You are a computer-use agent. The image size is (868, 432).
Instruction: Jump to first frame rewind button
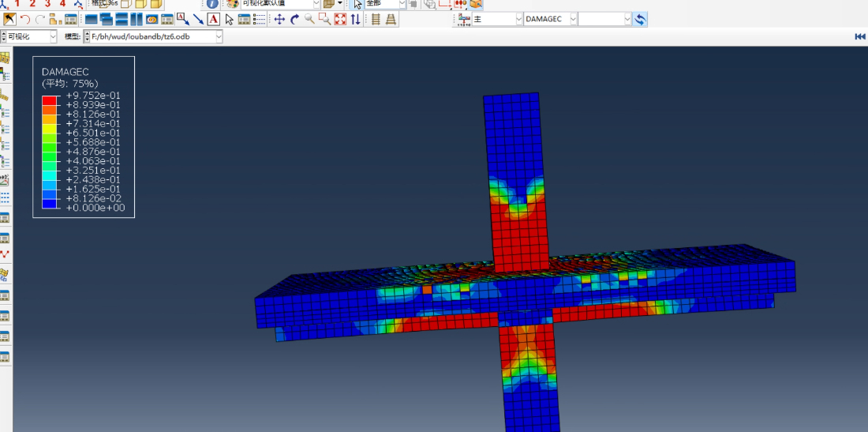[x=859, y=36]
